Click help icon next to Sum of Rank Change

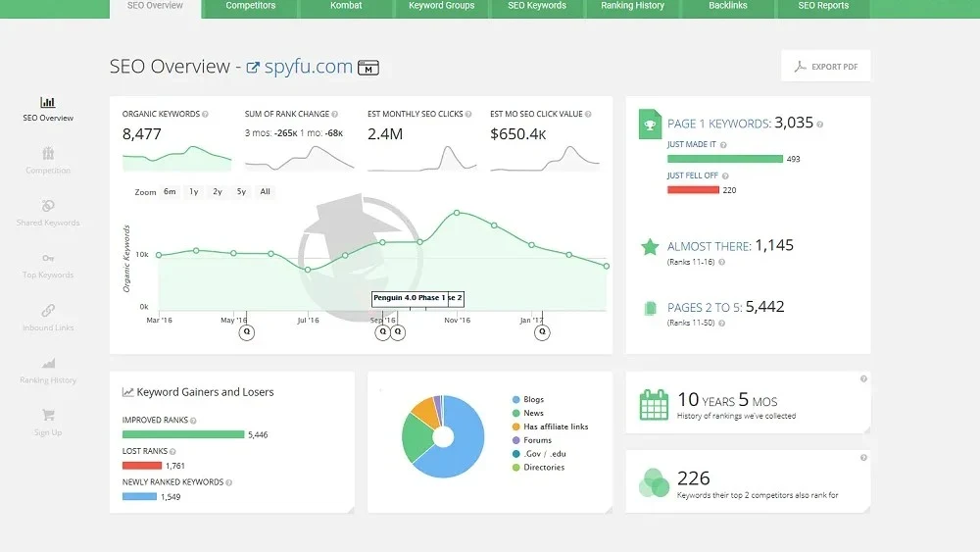(335, 115)
